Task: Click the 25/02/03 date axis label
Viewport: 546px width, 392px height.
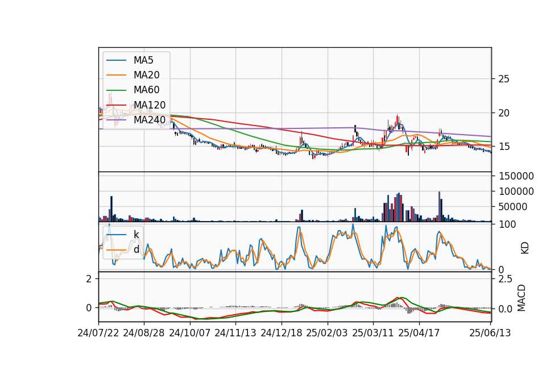Action: coord(327,333)
